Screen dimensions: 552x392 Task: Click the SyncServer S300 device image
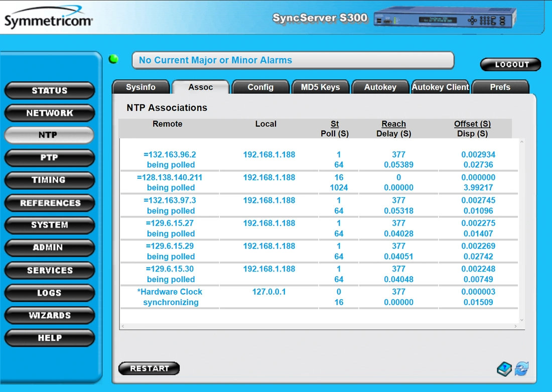tap(445, 20)
